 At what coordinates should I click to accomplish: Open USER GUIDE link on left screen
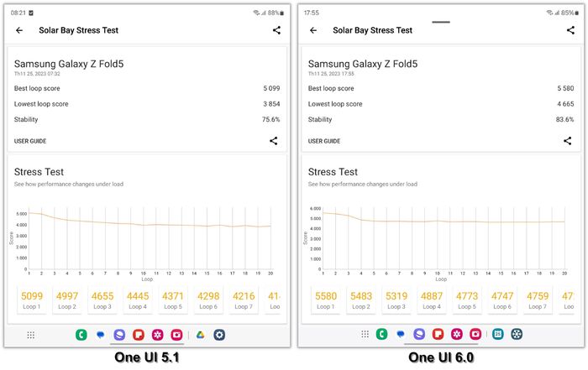[x=30, y=141]
